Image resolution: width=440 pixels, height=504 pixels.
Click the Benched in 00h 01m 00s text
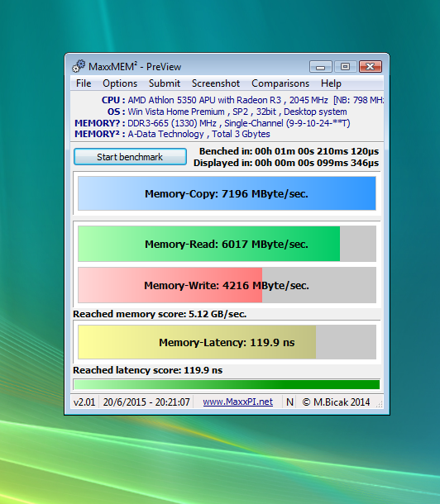pos(289,151)
